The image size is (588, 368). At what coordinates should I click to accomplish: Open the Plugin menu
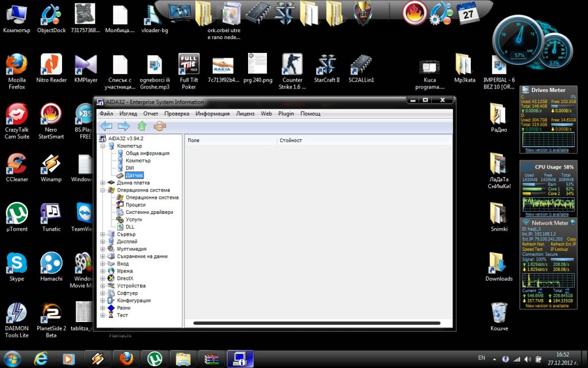286,113
